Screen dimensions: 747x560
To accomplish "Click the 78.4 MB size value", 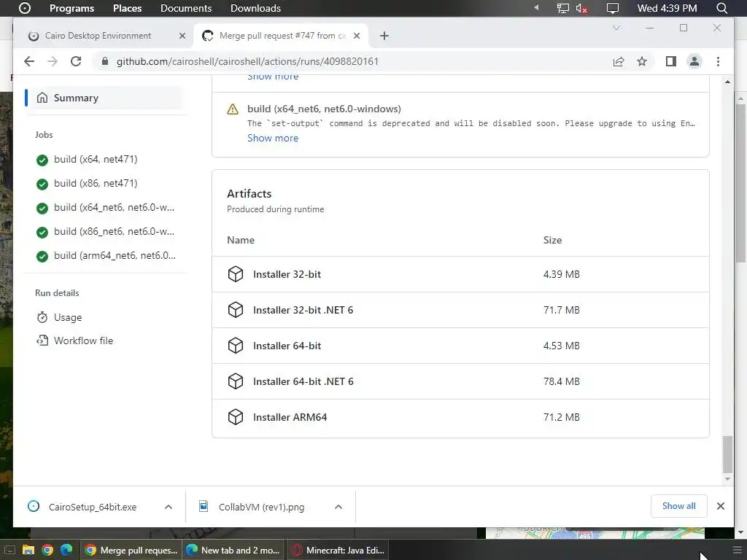I will [561, 381].
